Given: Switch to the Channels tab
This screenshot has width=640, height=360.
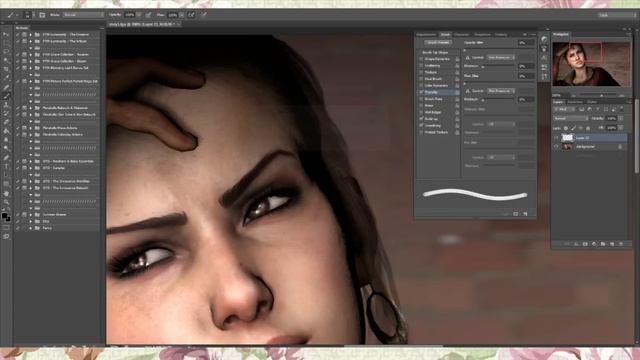Looking at the screenshot, I should (x=575, y=102).
